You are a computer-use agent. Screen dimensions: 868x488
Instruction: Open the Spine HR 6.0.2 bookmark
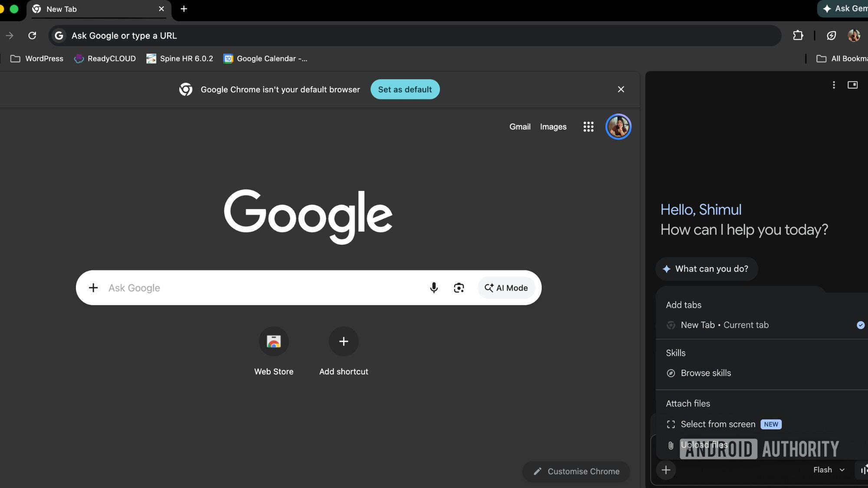coord(180,59)
